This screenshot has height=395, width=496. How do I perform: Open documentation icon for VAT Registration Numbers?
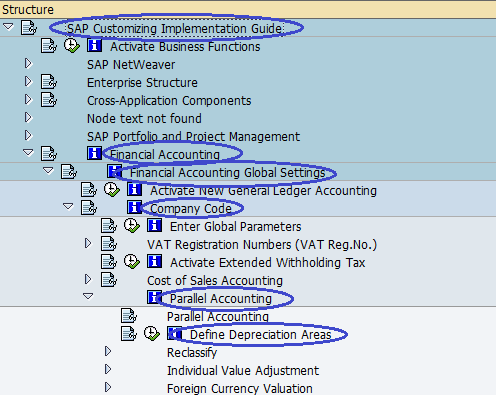point(109,243)
